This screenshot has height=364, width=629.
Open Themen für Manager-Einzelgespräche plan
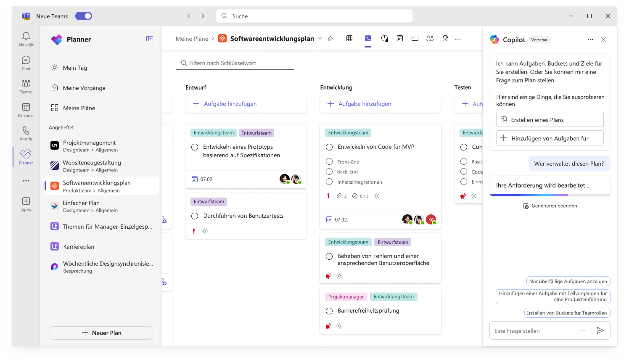101,227
